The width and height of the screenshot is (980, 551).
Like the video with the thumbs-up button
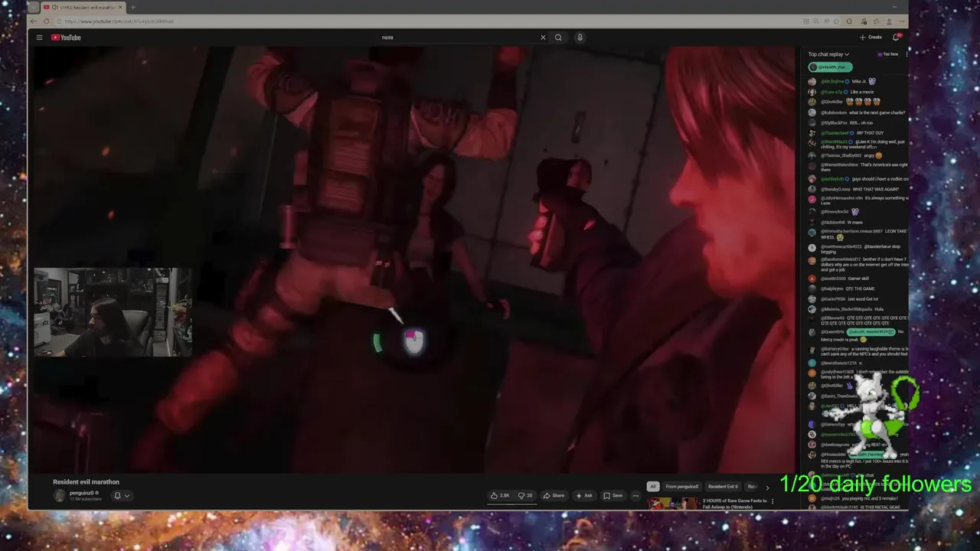(500, 496)
